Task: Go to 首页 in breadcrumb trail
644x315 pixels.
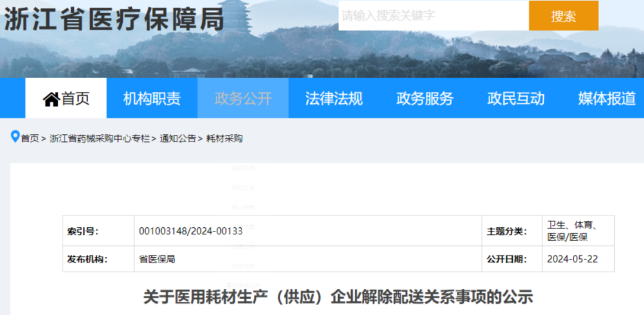Action: coord(30,139)
